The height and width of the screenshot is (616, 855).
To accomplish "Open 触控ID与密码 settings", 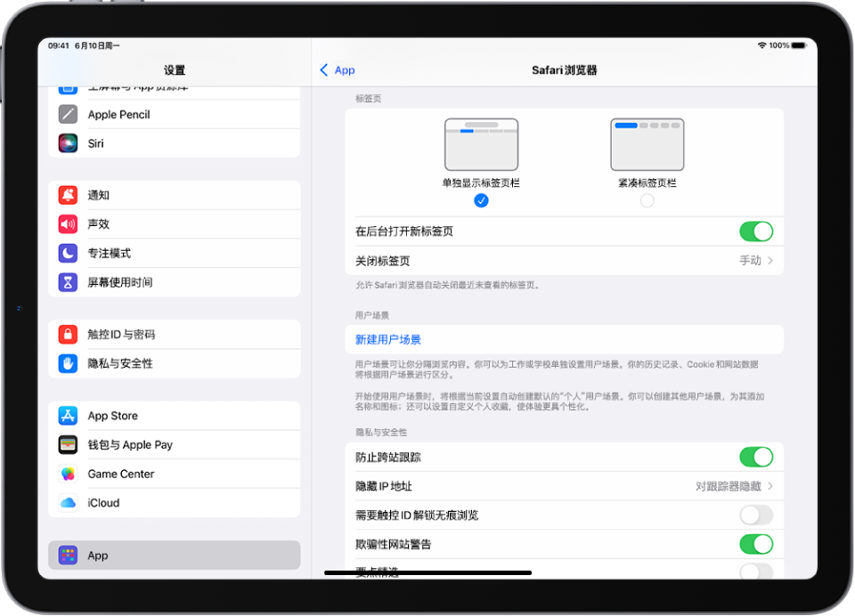I will click(x=174, y=334).
